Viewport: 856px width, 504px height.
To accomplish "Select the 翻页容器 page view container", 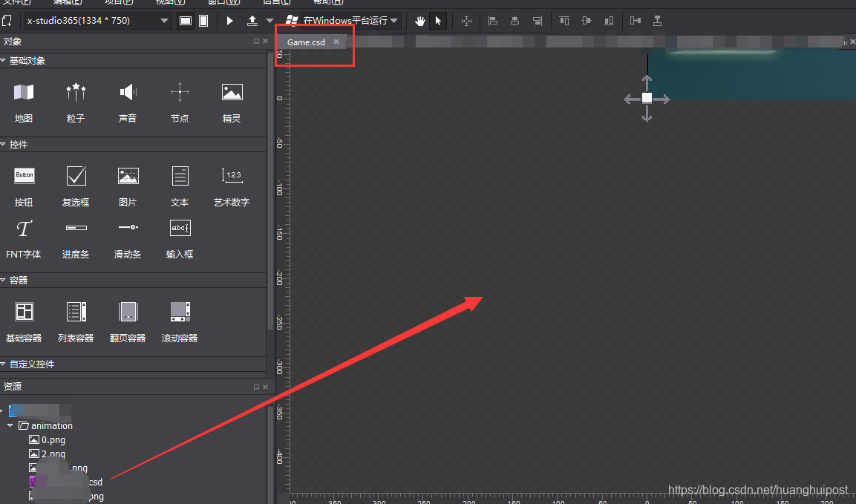I will coord(128,322).
